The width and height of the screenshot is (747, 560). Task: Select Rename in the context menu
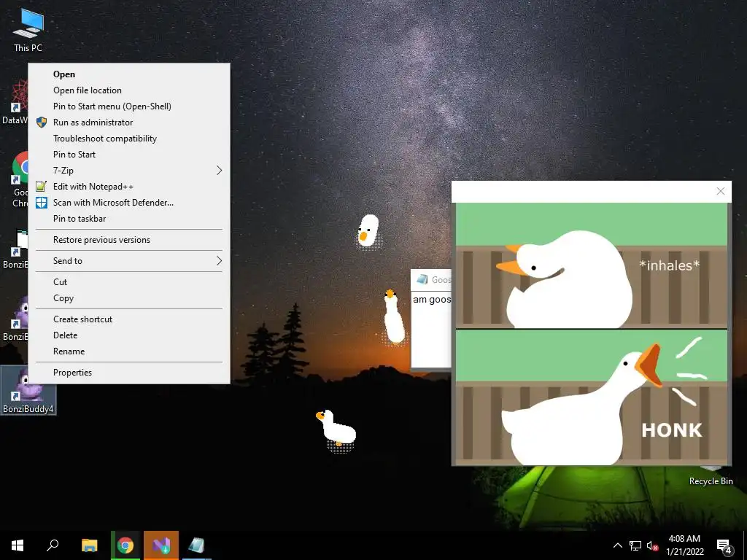coord(129,351)
